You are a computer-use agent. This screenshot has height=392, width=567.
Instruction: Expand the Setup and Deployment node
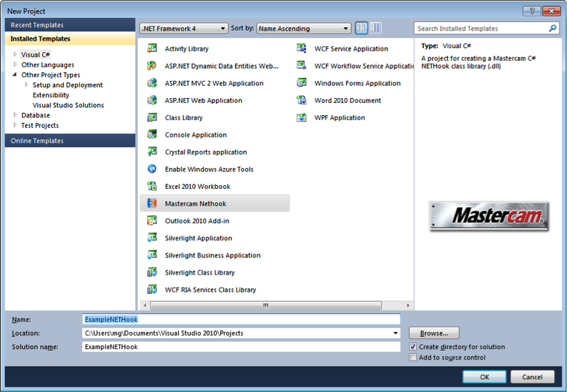[x=26, y=84]
